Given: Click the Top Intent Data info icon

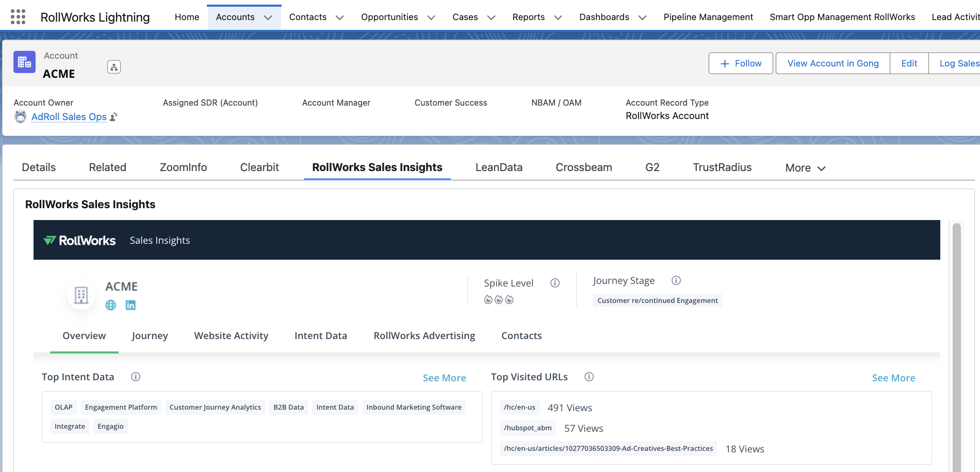Looking at the screenshot, I should (x=136, y=377).
